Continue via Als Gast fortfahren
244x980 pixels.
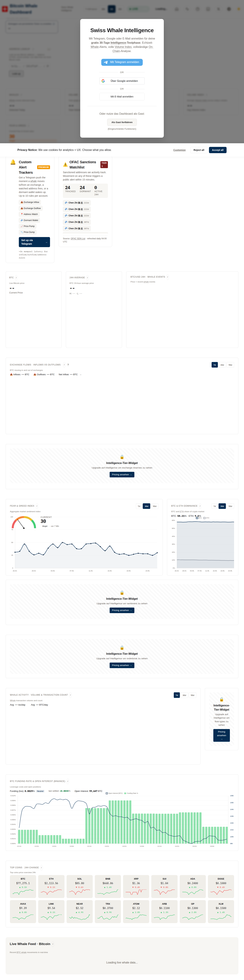(x=122, y=122)
